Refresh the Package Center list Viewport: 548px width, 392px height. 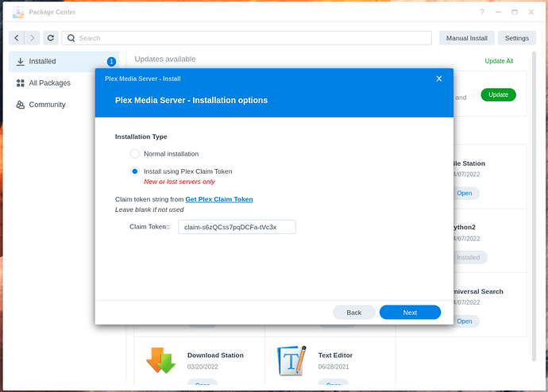click(x=51, y=38)
